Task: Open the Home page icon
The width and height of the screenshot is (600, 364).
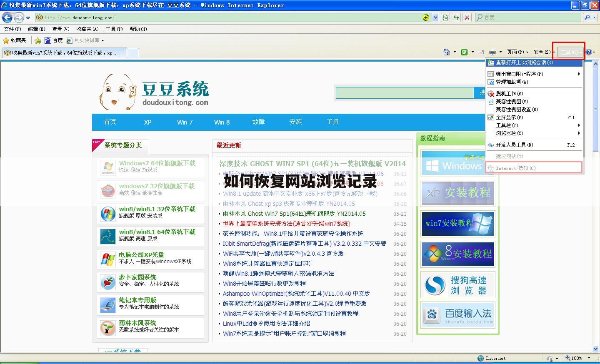Action: 446,52
